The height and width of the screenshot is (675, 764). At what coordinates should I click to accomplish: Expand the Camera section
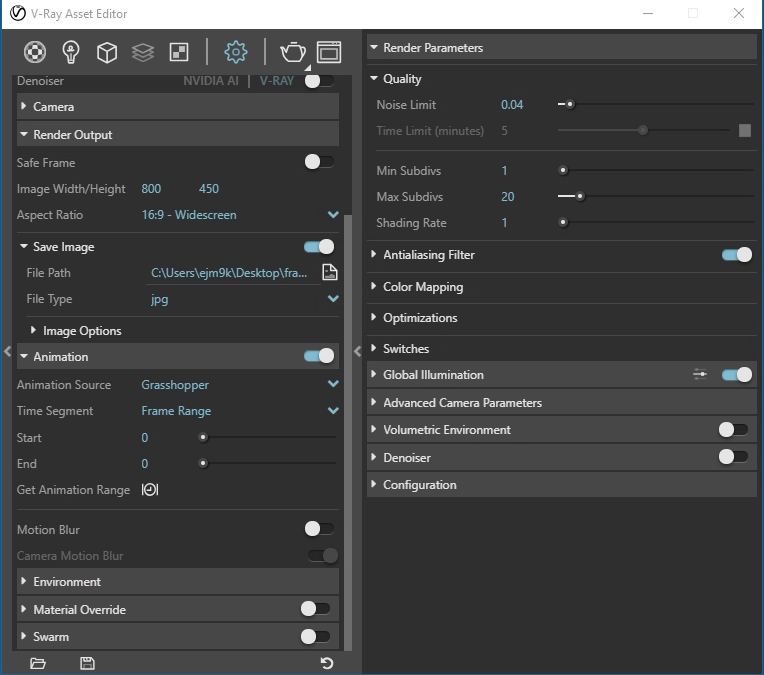pos(178,107)
